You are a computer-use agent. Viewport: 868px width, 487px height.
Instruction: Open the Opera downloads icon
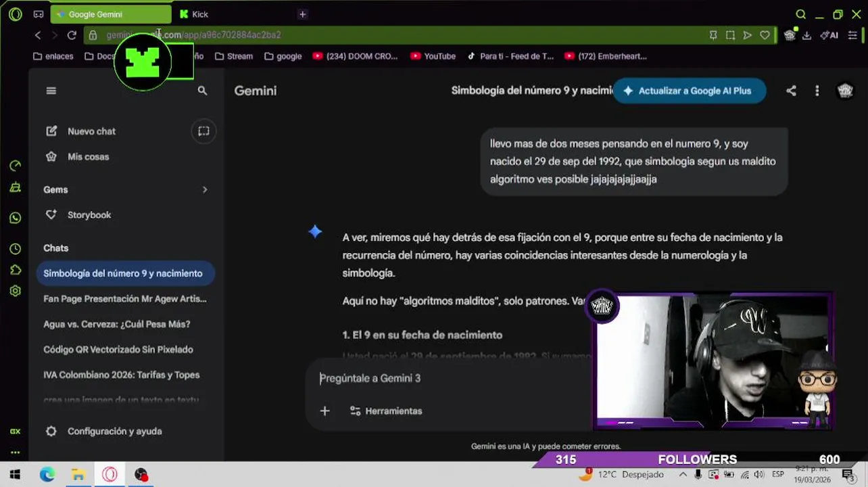tap(806, 35)
